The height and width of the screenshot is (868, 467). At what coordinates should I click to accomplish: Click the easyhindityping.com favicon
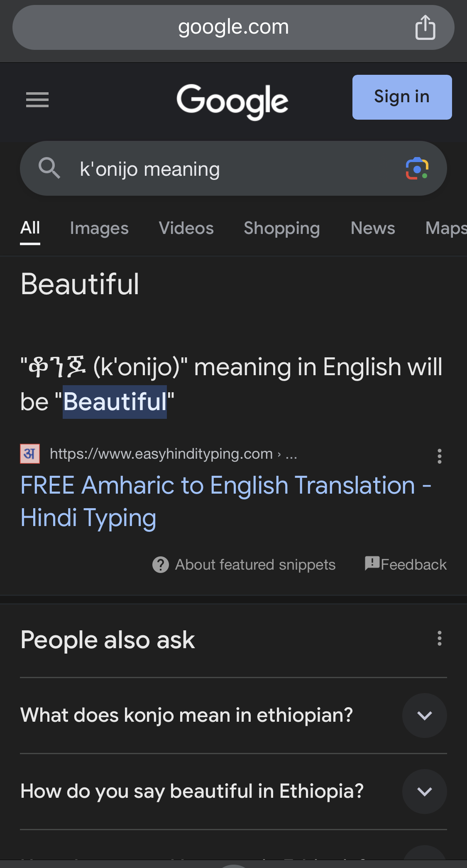pos(30,453)
